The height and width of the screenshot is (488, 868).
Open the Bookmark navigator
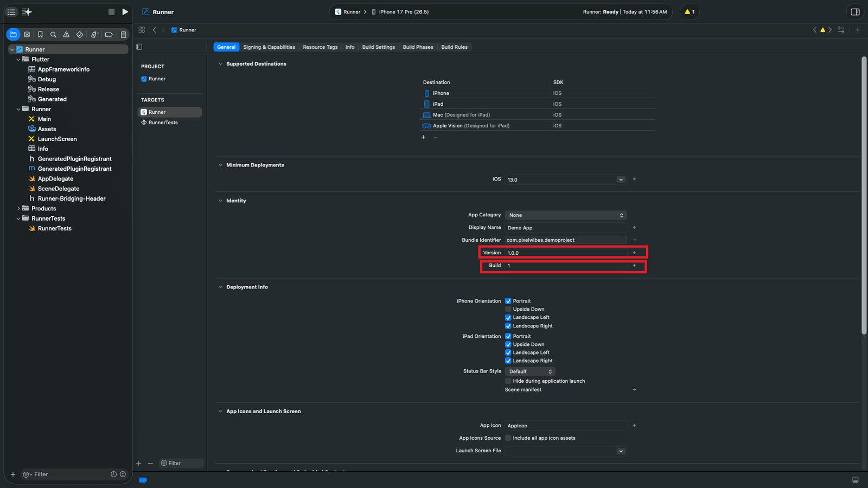click(x=40, y=34)
